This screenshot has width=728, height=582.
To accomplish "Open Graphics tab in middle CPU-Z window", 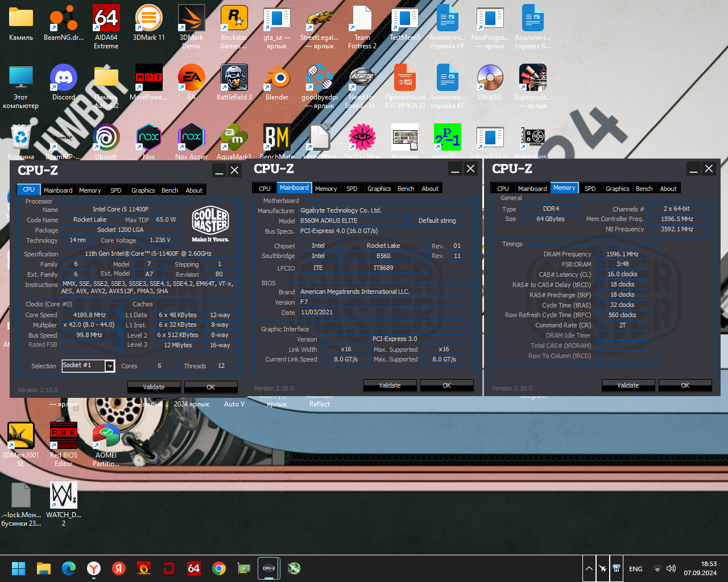I will pyautogui.click(x=379, y=189).
